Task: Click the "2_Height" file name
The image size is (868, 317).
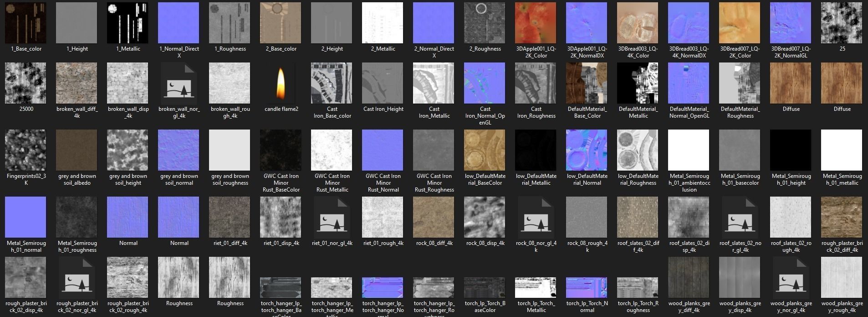Action: [x=332, y=49]
